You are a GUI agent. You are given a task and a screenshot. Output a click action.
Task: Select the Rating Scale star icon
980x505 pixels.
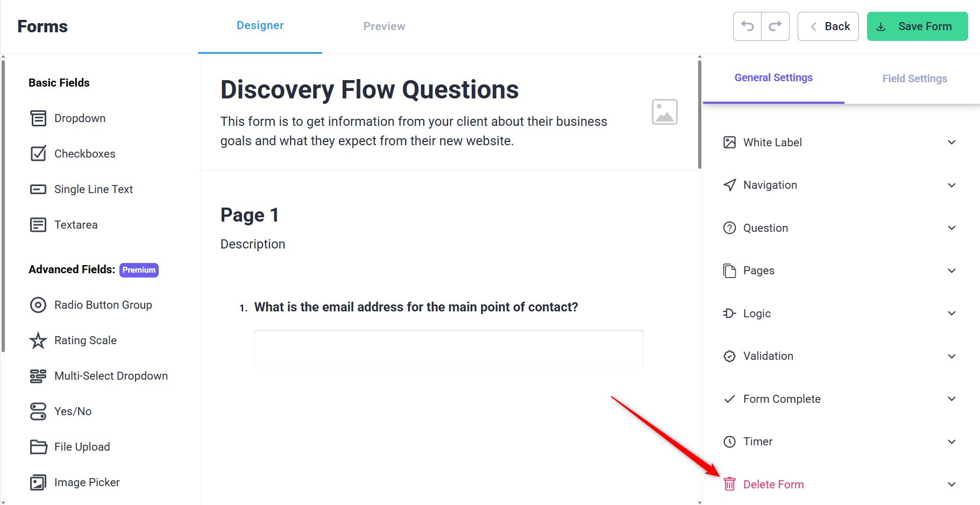[38, 340]
